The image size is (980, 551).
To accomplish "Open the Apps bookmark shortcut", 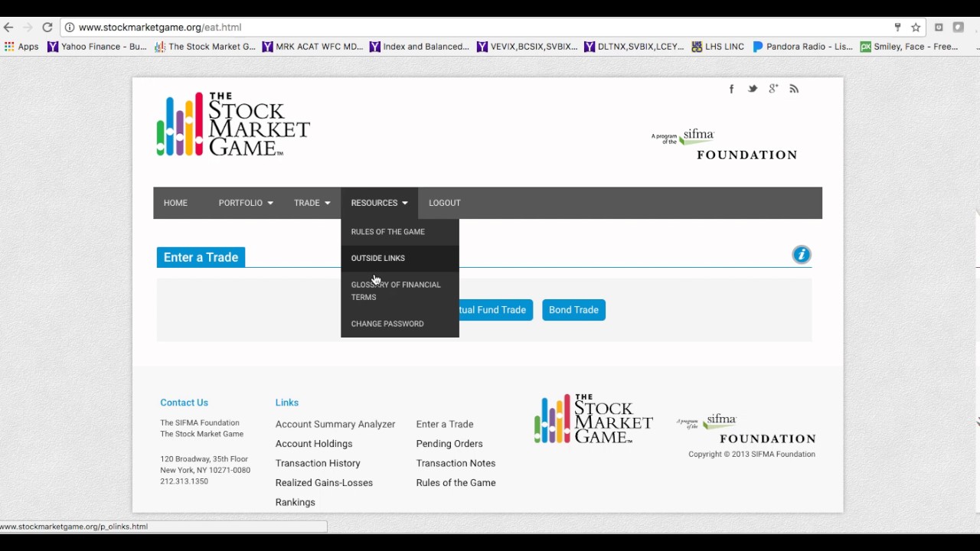I will tap(21, 47).
